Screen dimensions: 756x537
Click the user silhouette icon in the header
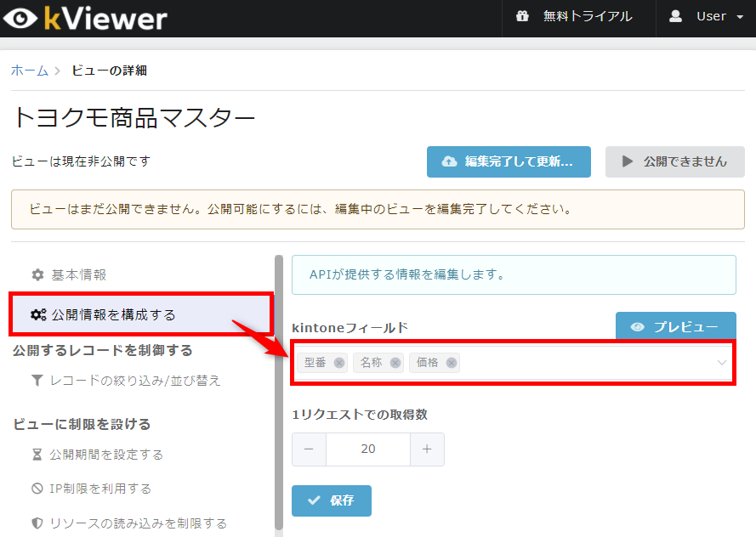pyautogui.click(x=676, y=14)
